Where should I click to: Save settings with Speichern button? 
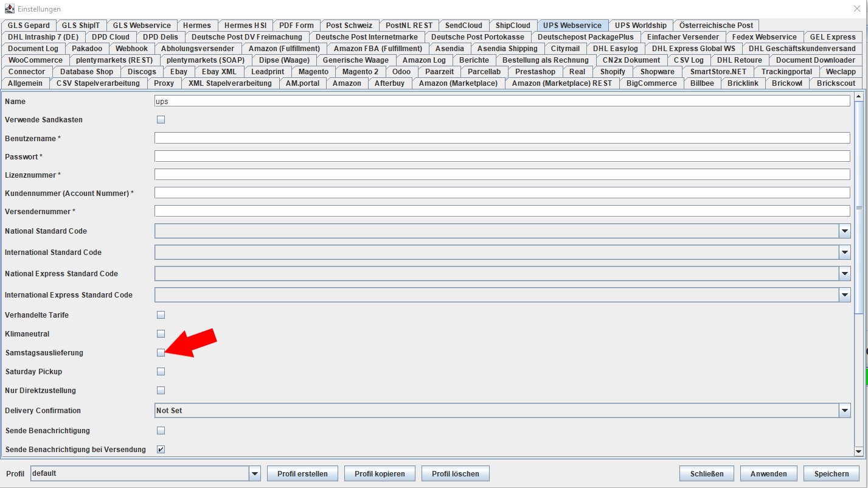pos(832,473)
